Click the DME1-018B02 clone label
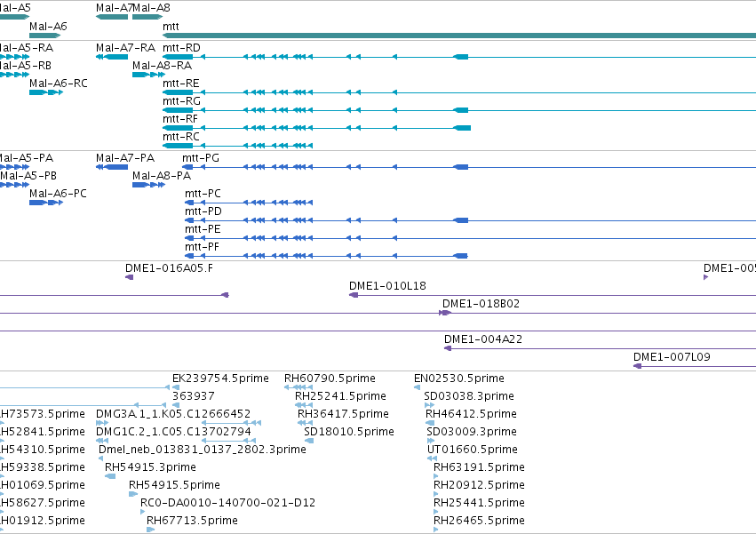This screenshot has height=534, width=756. [481, 305]
